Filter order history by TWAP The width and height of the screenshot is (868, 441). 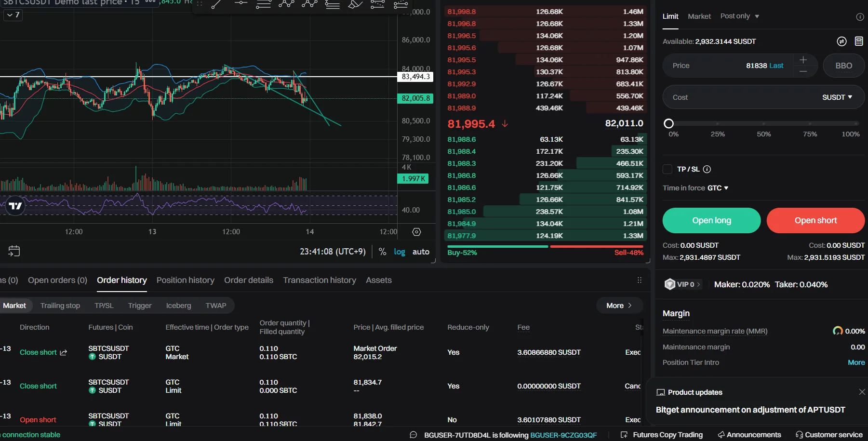pos(216,306)
